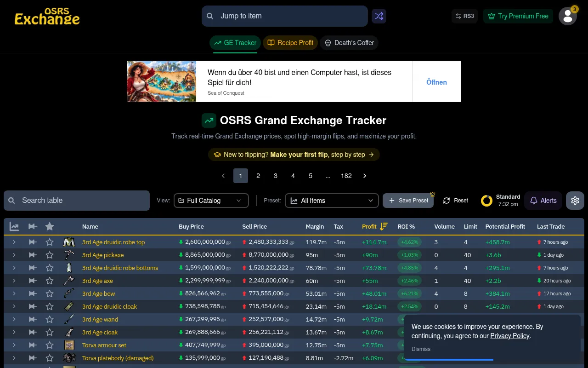Expand the 3rd Age pickaxe row
The height and width of the screenshot is (368, 588).
point(14,255)
